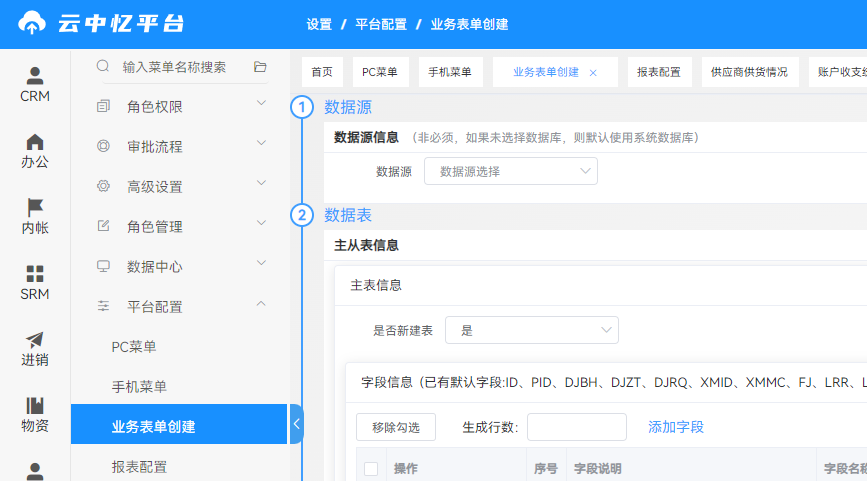Image resolution: width=867 pixels, height=481 pixels.
Task: Tick the select-all checkbox in the field table header
Action: tap(371, 469)
